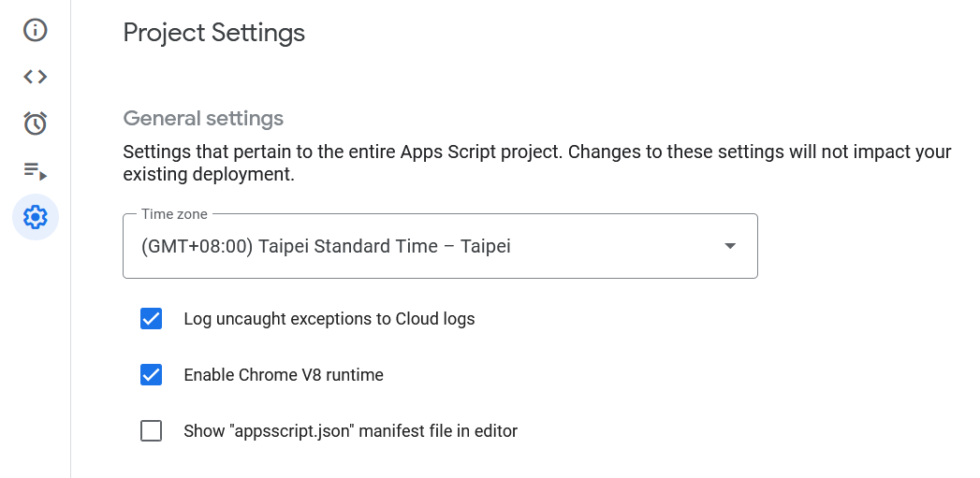Click the "existing deployment." description text
Image resolution: width=980 pixels, height=478 pixels.
(x=209, y=174)
